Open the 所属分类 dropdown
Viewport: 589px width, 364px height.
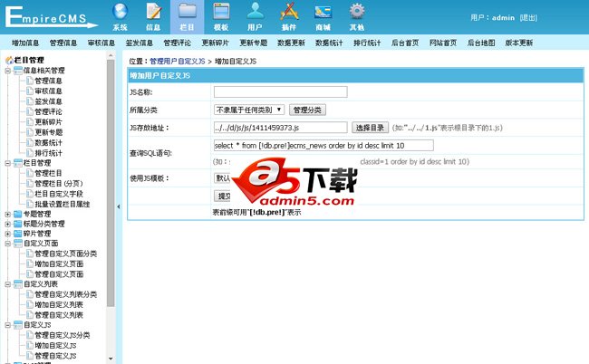tap(249, 110)
